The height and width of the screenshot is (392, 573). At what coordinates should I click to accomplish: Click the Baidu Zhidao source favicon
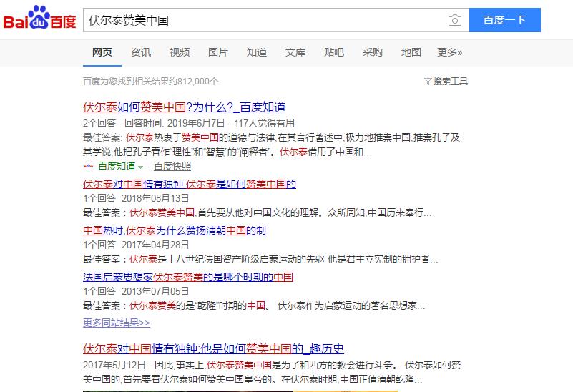(x=89, y=166)
